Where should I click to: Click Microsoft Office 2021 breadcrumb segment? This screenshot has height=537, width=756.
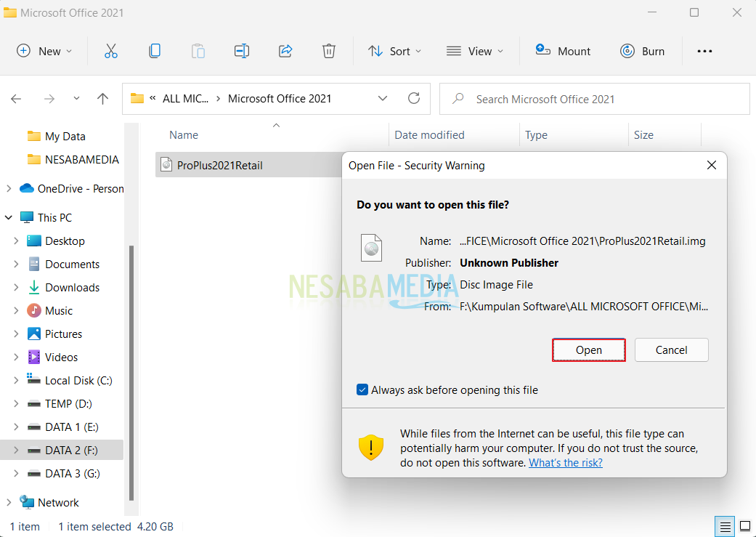pyautogui.click(x=280, y=98)
